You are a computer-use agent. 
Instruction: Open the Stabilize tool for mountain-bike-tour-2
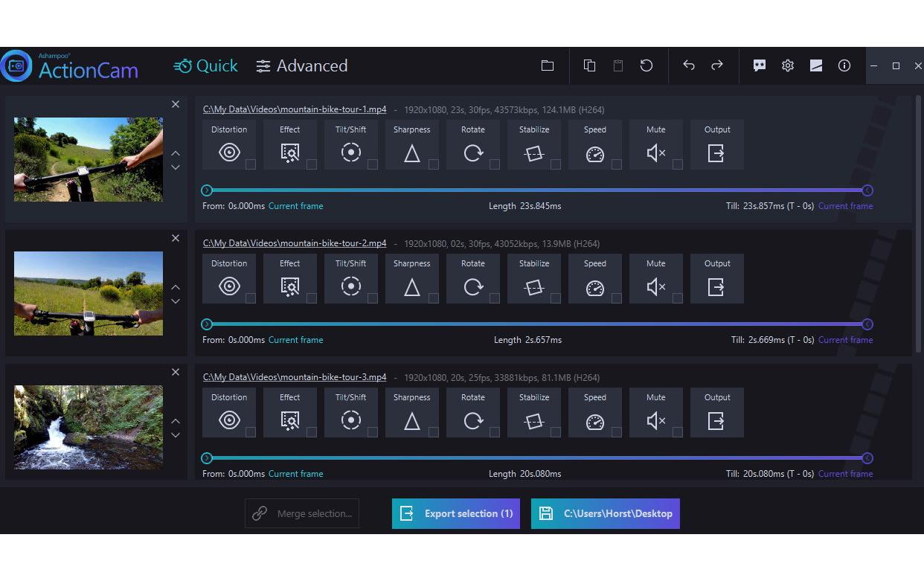click(x=533, y=286)
